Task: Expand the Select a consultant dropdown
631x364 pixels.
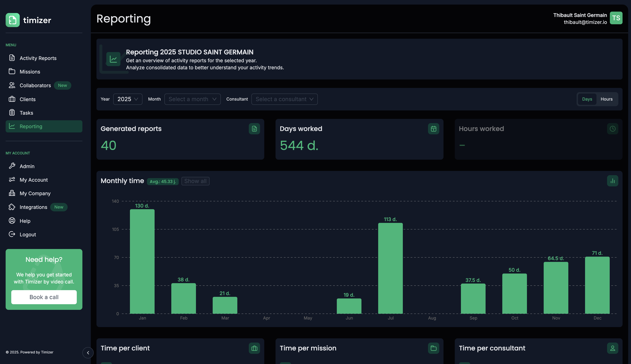Action: (x=284, y=99)
